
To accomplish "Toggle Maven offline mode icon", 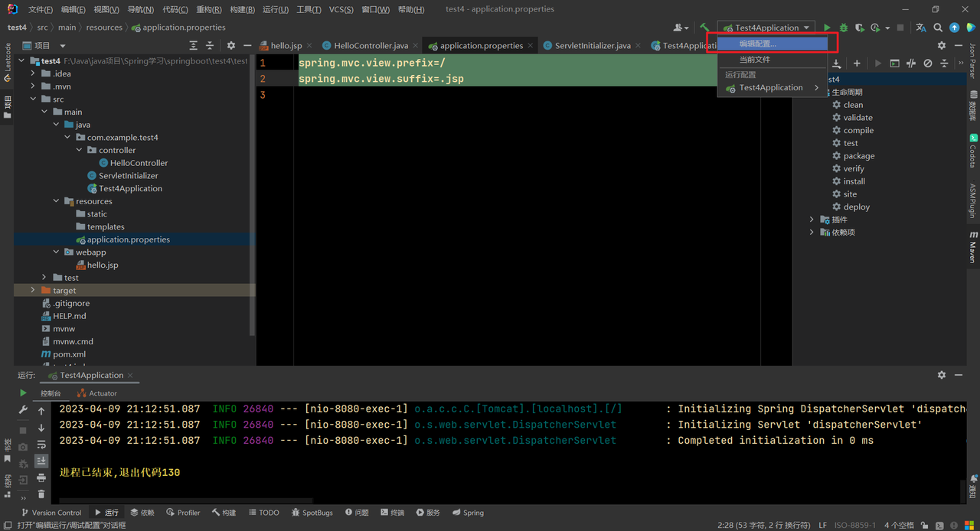I will coord(911,64).
